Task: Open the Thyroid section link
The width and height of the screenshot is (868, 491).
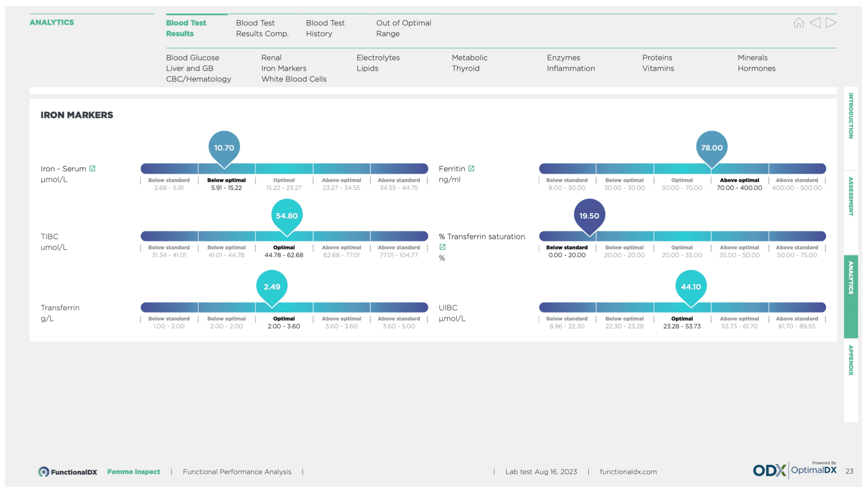Action: click(x=465, y=68)
